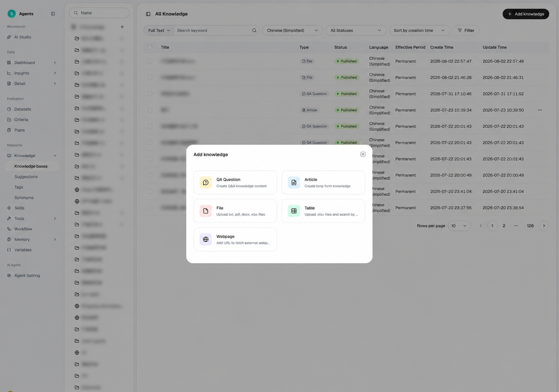This screenshot has height=392, width=559.
Task: Expand the Tools menu
Action: tap(32, 218)
